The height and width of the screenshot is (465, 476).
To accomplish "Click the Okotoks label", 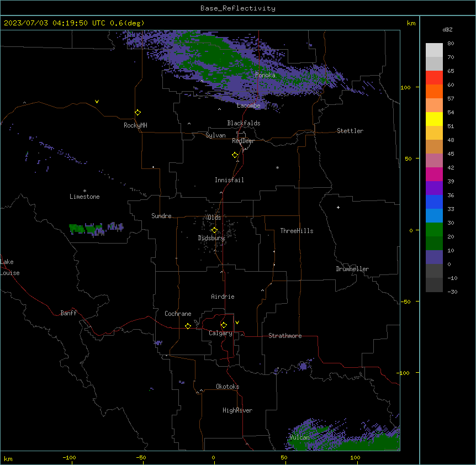I will click(x=228, y=387).
